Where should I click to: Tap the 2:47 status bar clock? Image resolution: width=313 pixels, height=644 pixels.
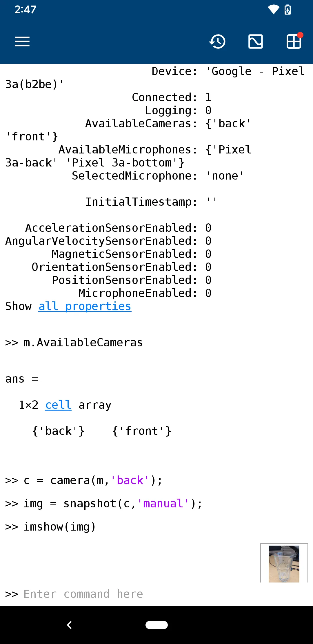tap(25, 10)
